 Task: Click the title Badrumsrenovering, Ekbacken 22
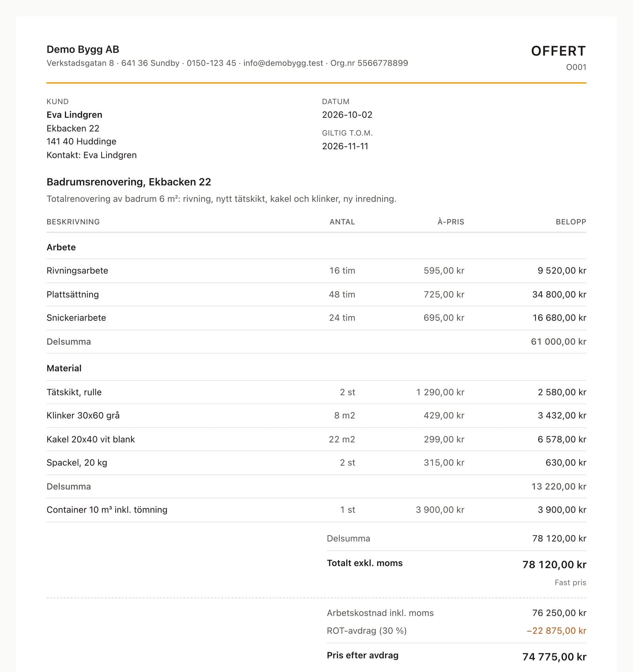pyautogui.click(x=129, y=182)
